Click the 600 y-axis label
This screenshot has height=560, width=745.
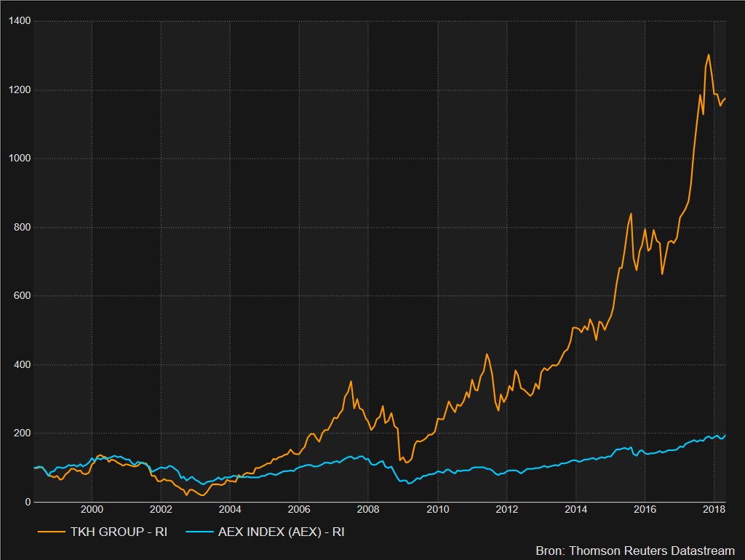click(x=23, y=295)
